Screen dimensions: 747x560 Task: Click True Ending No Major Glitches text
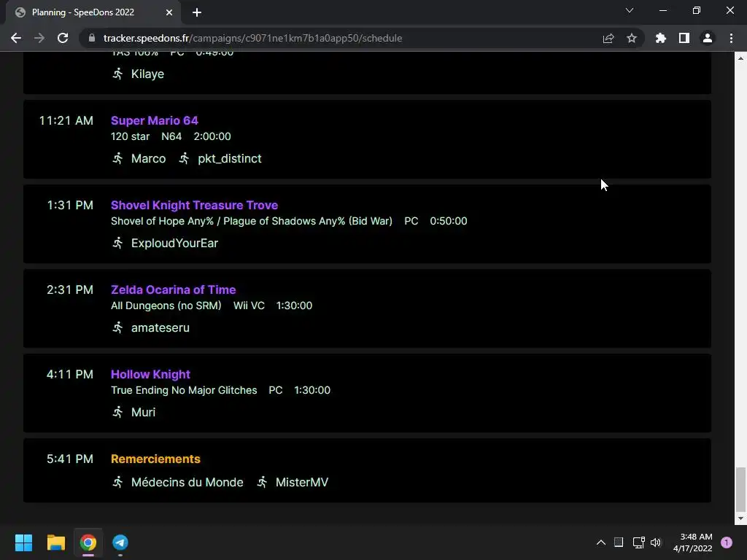click(x=184, y=391)
